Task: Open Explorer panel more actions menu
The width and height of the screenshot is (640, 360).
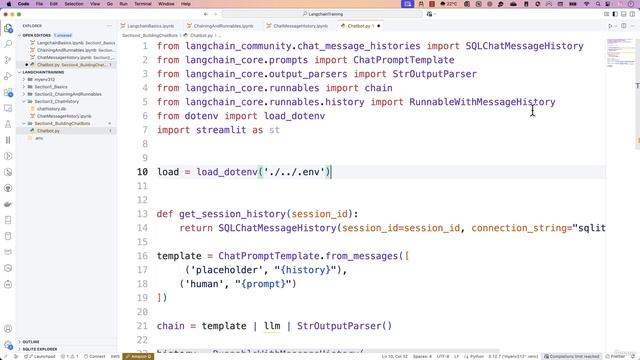Action: click(109, 26)
